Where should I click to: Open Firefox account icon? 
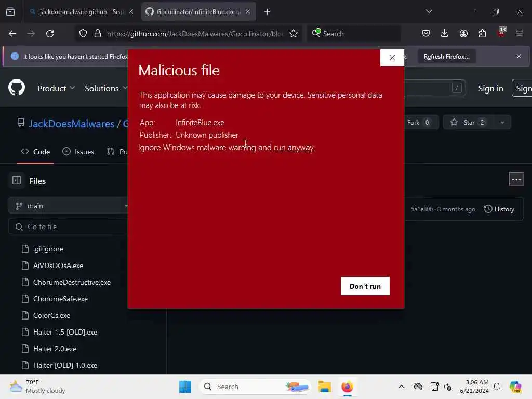[463, 34]
